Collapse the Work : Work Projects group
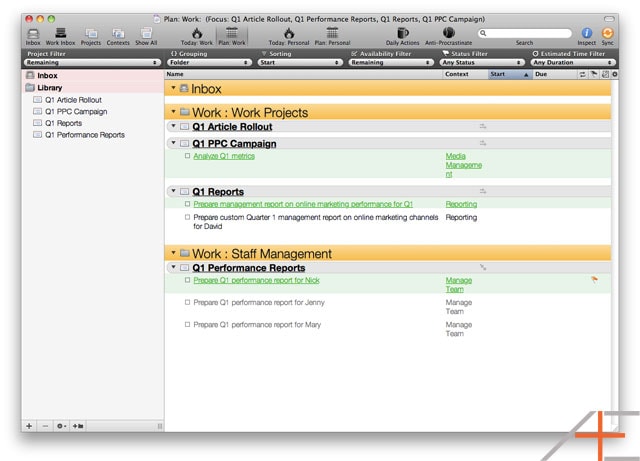The height and width of the screenshot is (461, 640). [x=173, y=111]
